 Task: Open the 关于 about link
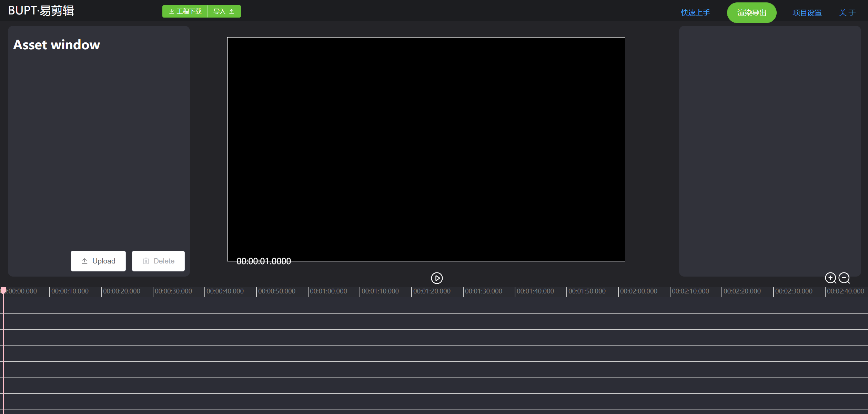[x=847, y=13]
